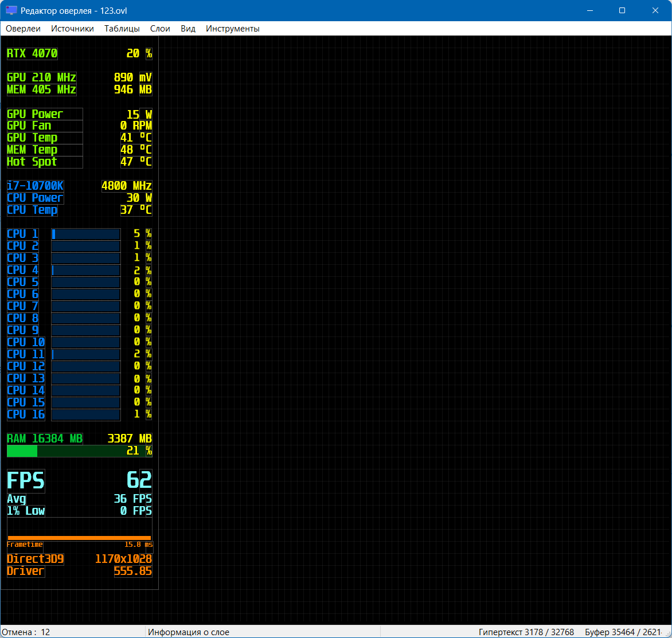Select the GPU Temp label

pos(45,138)
